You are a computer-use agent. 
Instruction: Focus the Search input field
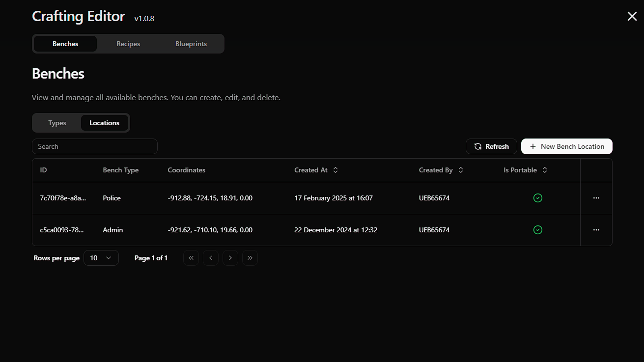point(95,146)
